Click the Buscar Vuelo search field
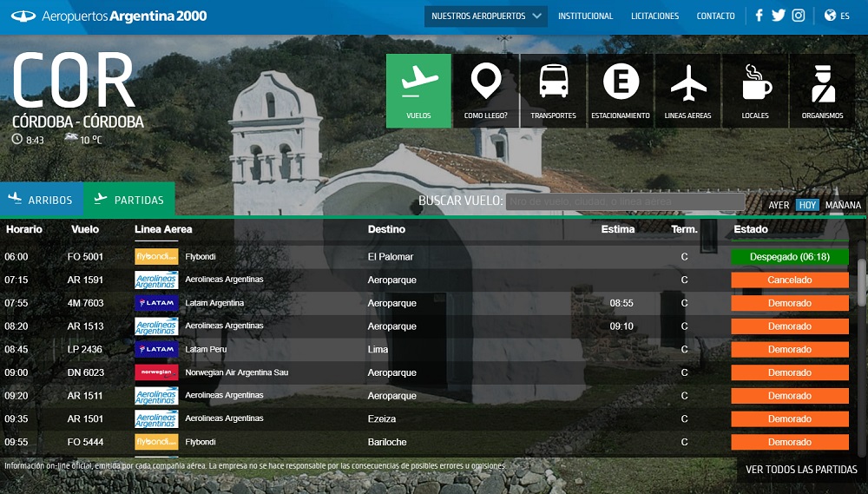868x494 pixels. point(626,201)
